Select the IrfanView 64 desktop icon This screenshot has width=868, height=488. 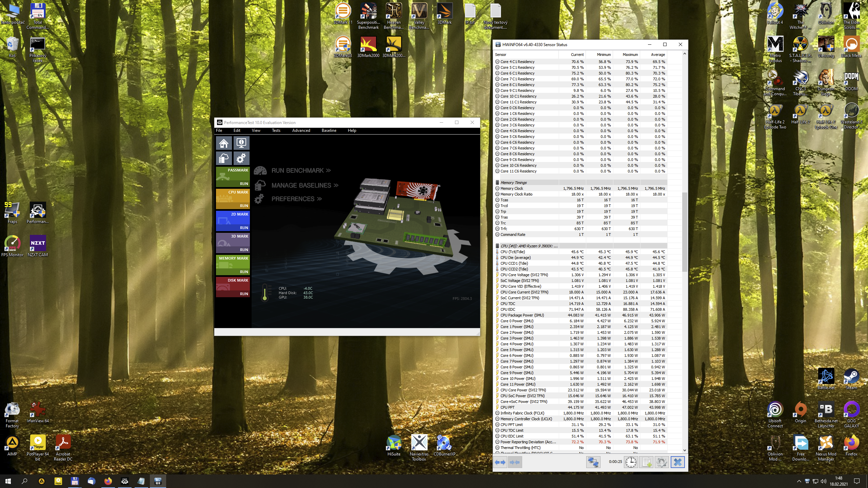[x=38, y=412]
